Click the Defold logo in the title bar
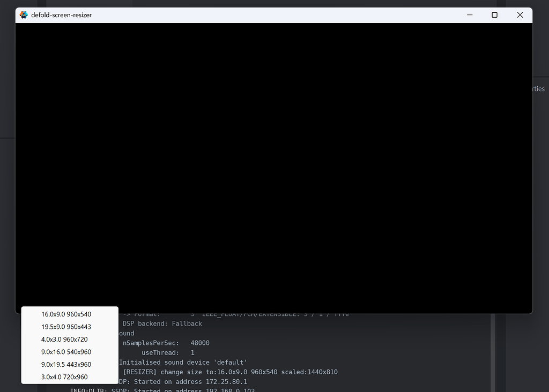 tap(23, 14)
